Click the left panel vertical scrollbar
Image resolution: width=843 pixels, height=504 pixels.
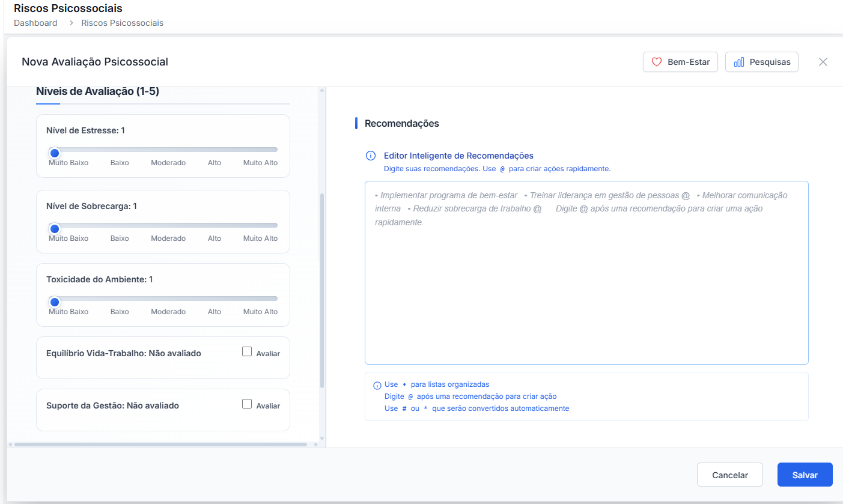pyautogui.click(x=322, y=288)
